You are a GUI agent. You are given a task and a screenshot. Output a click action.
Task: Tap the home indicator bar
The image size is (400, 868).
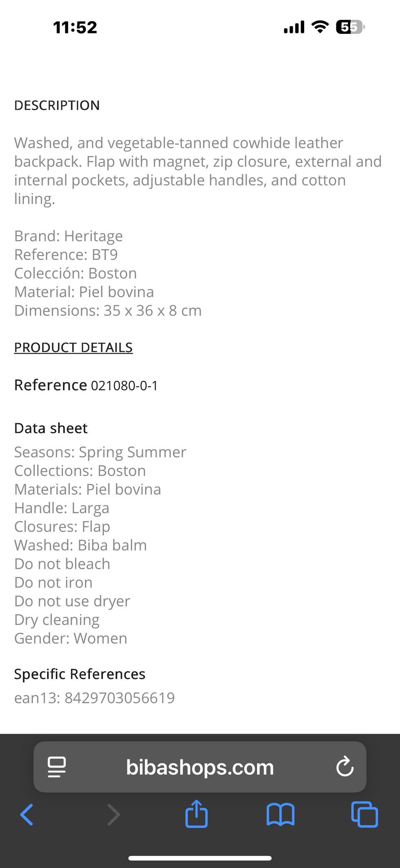200,858
